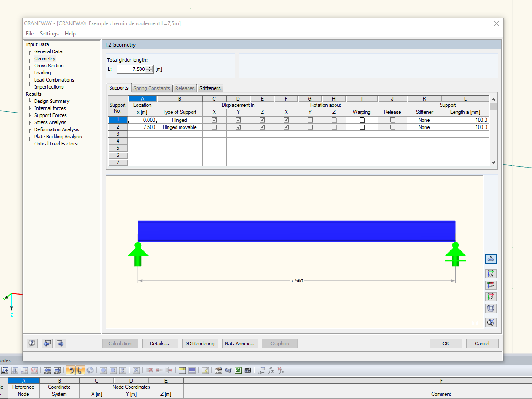Switch to the Stiffeners tab

coord(210,88)
